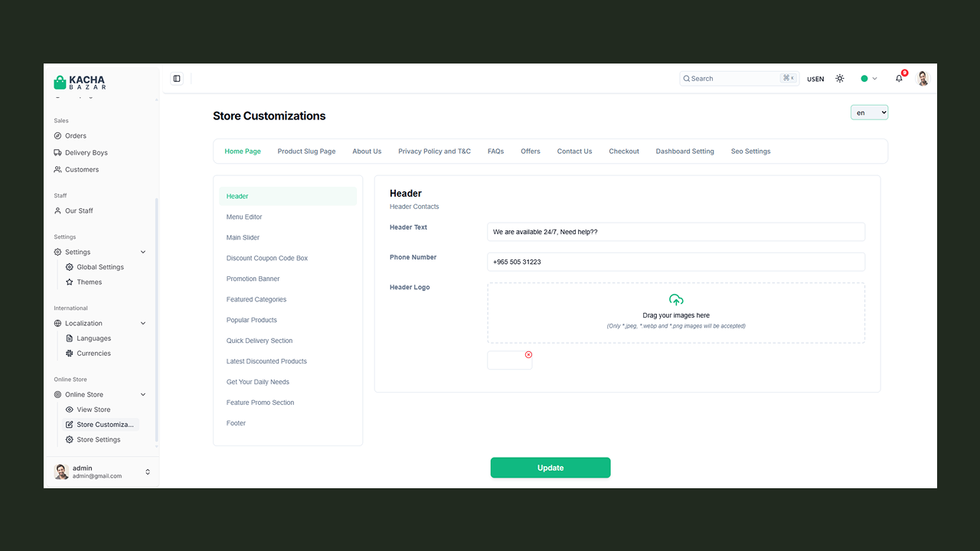980x551 pixels.
Task: Open the user avatar in the top bar
Action: [923, 79]
